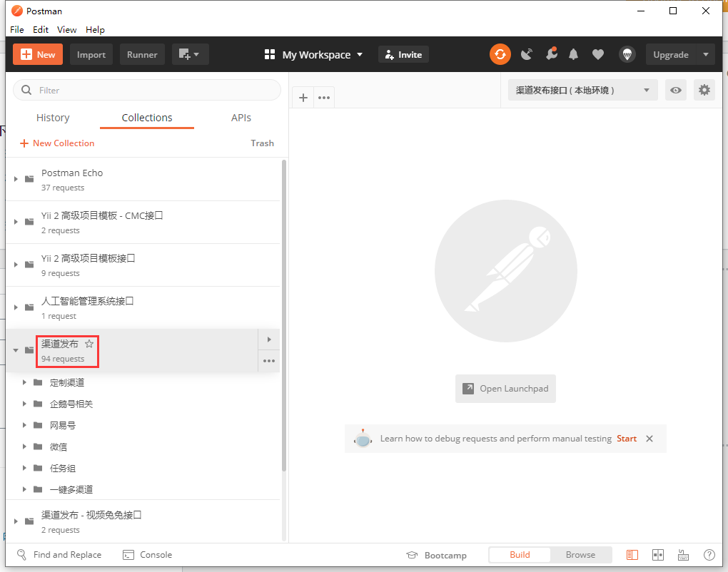Expand Yii 2 高级项目模板 - CMC接口 collection
Screen dimensions: 728x572
[16, 222]
